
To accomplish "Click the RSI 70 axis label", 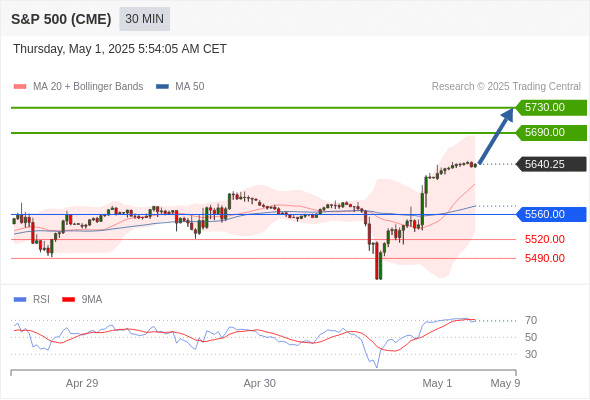I will coord(531,321).
